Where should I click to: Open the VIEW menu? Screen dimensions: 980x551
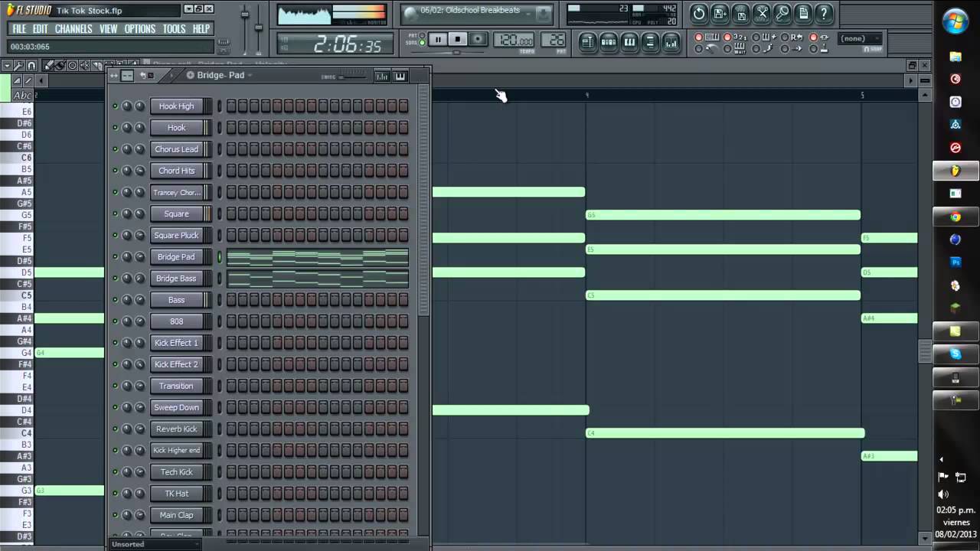click(x=109, y=29)
